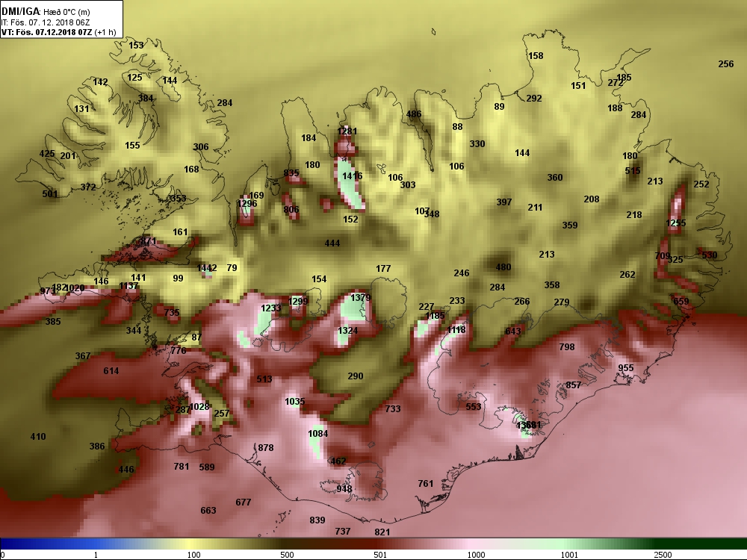Click the map value 410

tap(38, 437)
